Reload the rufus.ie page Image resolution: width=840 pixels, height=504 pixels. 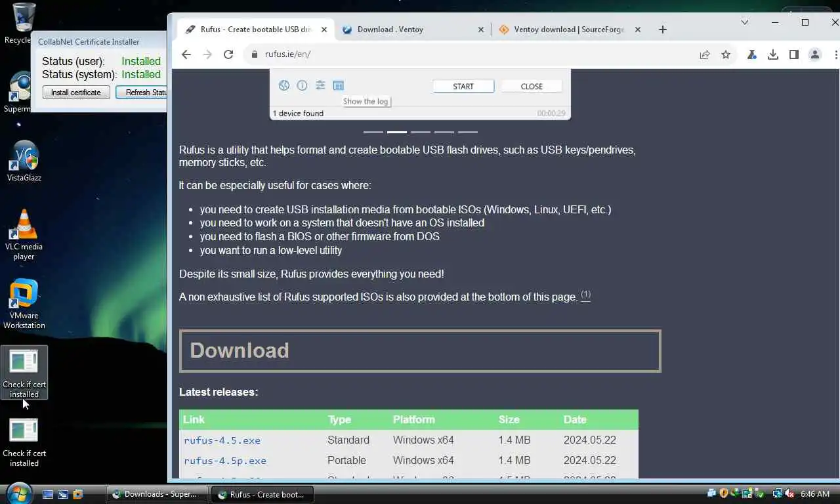(228, 54)
